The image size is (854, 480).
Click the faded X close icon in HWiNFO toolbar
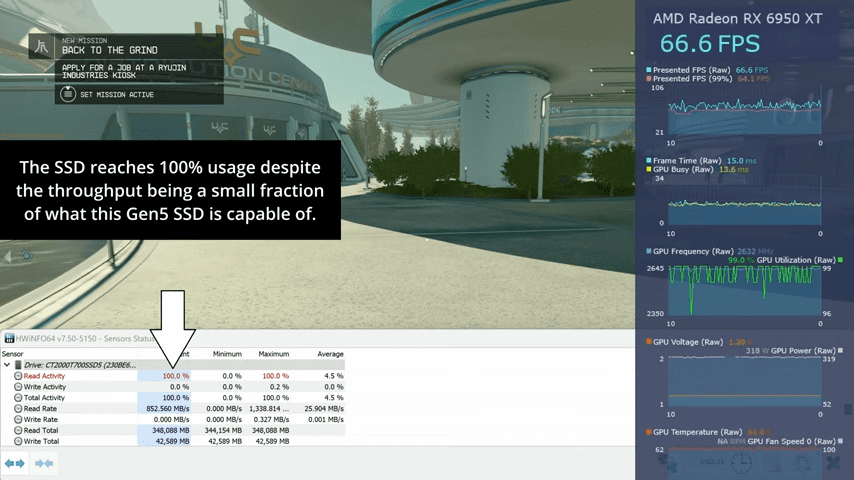pyautogui.click(x=833, y=463)
